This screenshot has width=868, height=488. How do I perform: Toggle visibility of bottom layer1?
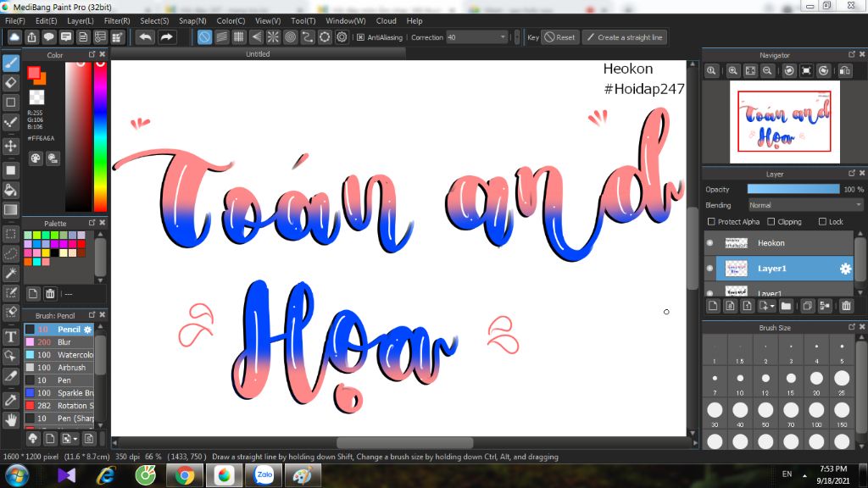(709, 293)
